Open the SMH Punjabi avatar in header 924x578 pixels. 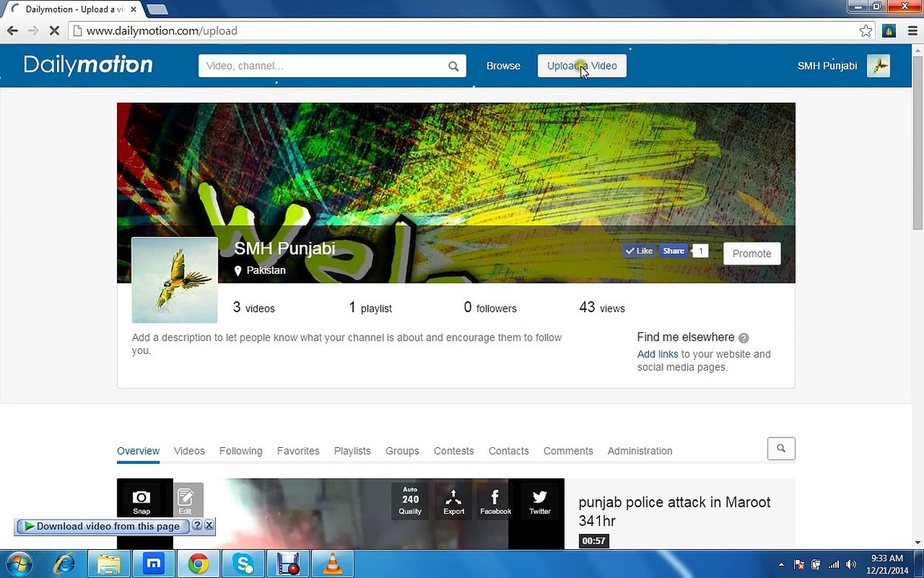point(878,66)
